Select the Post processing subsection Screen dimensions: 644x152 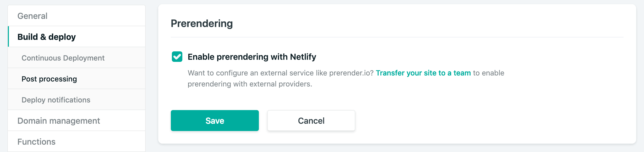click(x=49, y=79)
